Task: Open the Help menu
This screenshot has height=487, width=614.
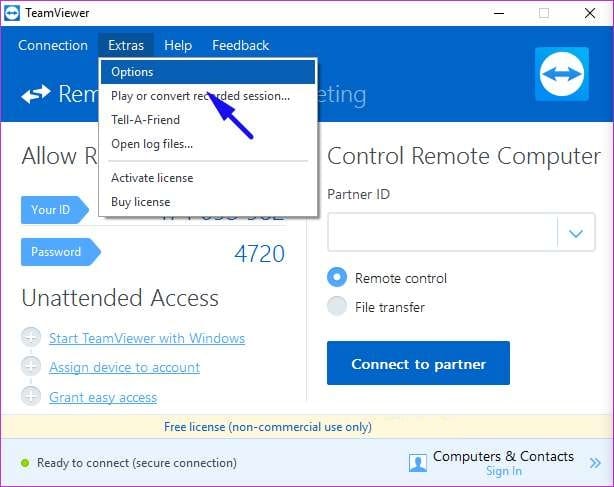Action: pyautogui.click(x=178, y=45)
